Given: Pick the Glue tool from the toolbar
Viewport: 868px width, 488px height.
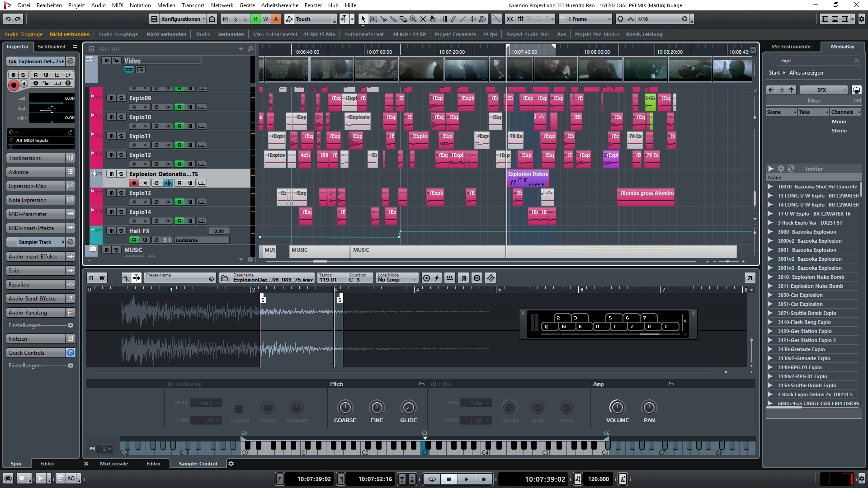Looking at the screenshot, I should coord(393,19).
